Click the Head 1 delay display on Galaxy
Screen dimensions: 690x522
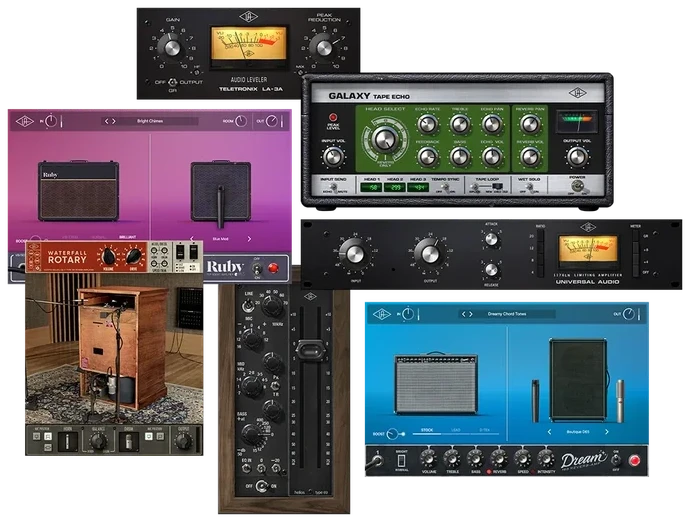pos(371,187)
